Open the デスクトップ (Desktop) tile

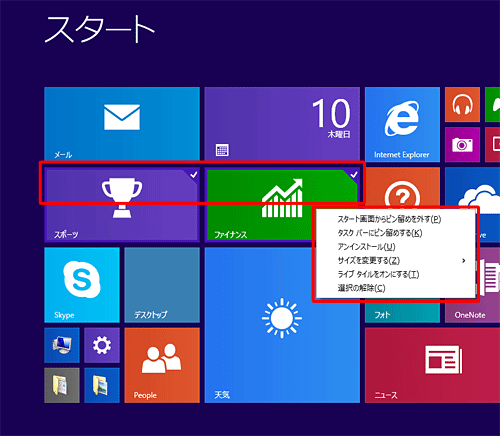(x=162, y=285)
